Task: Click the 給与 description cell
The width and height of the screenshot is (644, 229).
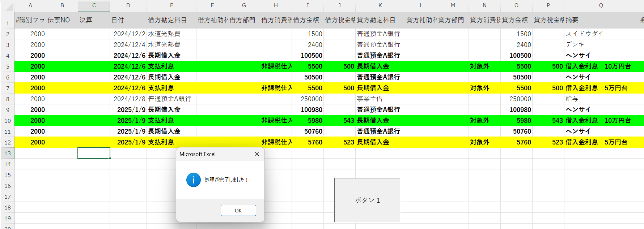Action: click(601, 99)
